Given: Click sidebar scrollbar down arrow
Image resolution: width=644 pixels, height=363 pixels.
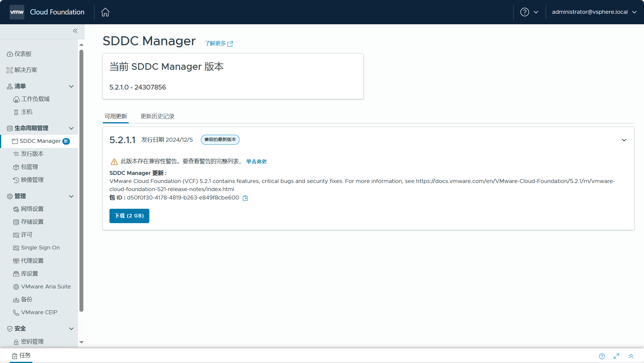Looking at the screenshot, I should coord(81,342).
